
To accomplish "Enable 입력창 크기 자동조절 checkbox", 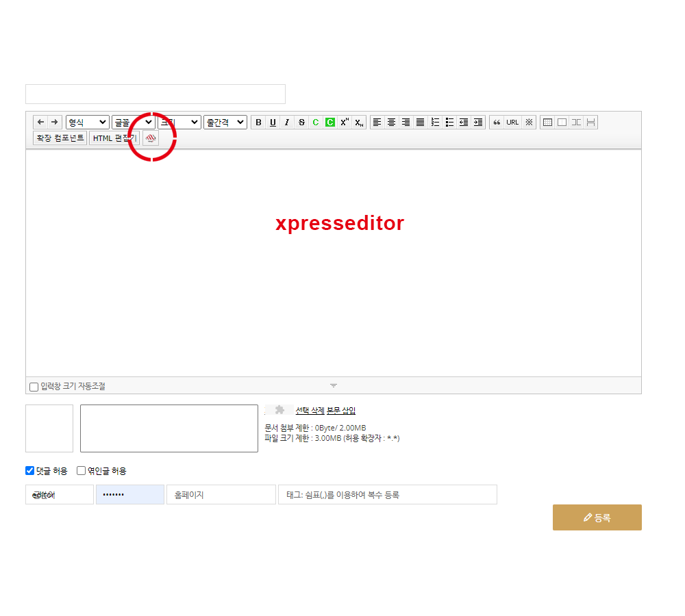I will (x=34, y=387).
